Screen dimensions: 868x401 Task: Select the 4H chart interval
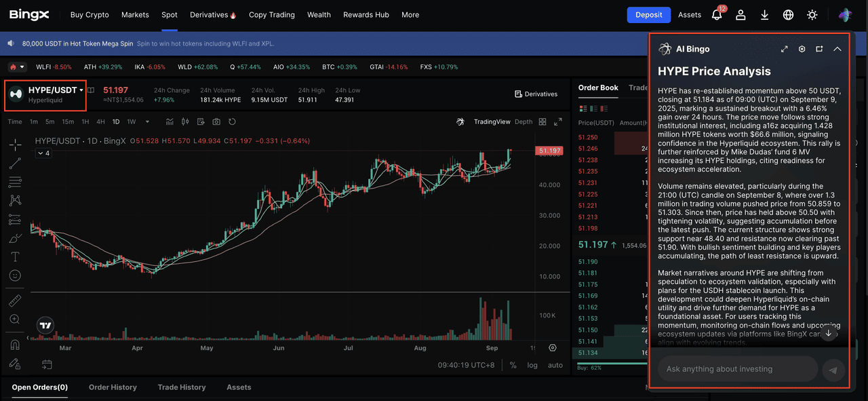[x=100, y=122]
